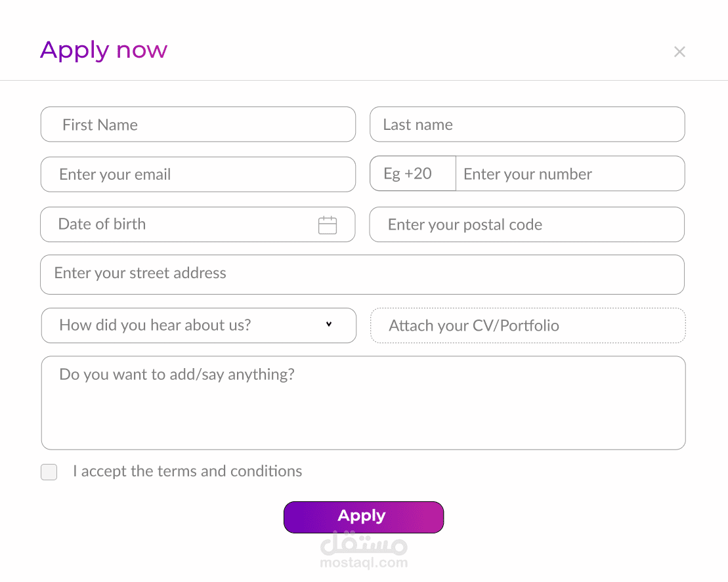The width and height of the screenshot is (728, 582).
Task: Click into the Last name field
Action: coord(527,125)
